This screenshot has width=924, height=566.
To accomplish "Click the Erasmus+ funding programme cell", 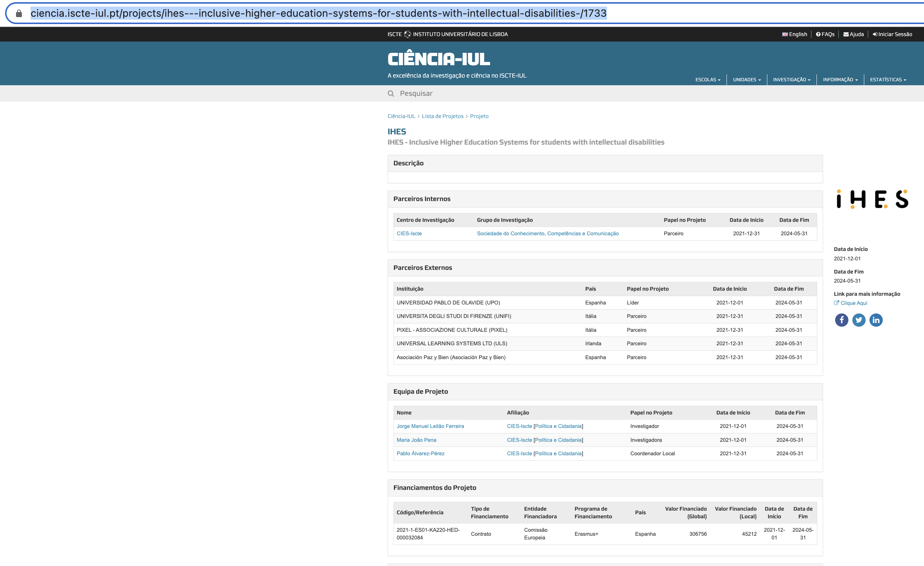I will (x=586, y=534).
